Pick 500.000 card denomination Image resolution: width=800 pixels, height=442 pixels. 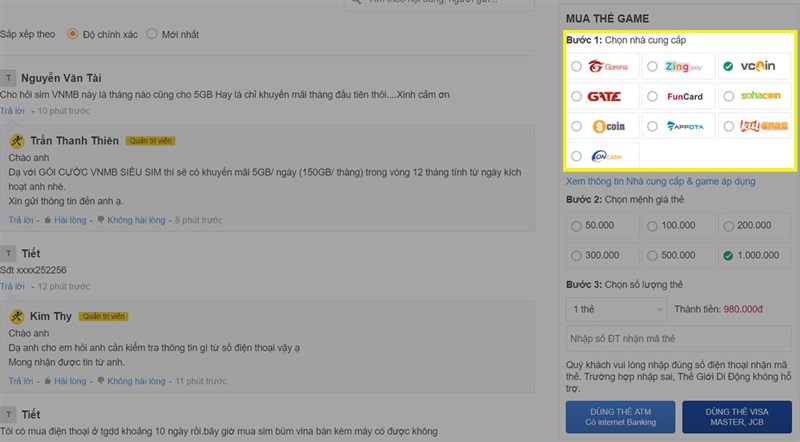coord(679,255)
